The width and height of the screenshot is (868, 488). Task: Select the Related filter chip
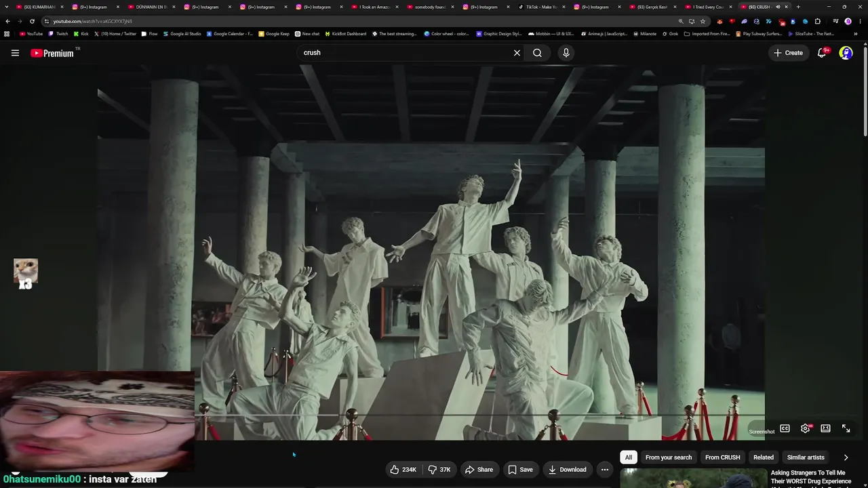tap(764, 457)
